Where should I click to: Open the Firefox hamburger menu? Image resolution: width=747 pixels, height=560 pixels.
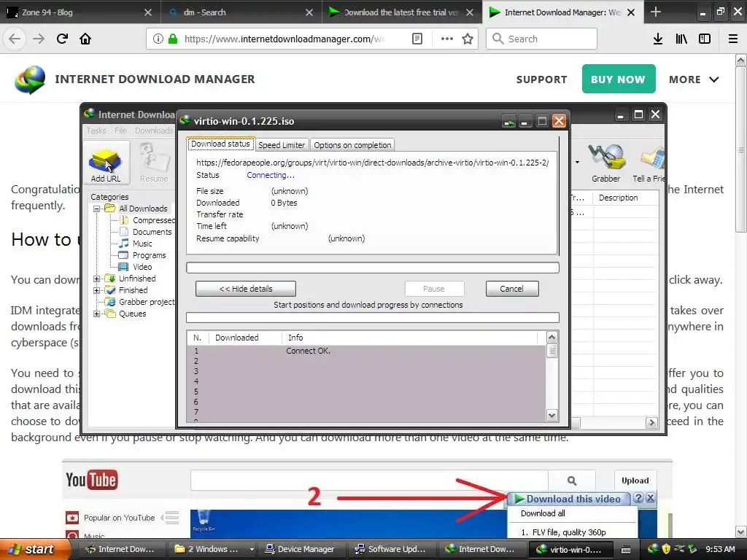(733, 39)
